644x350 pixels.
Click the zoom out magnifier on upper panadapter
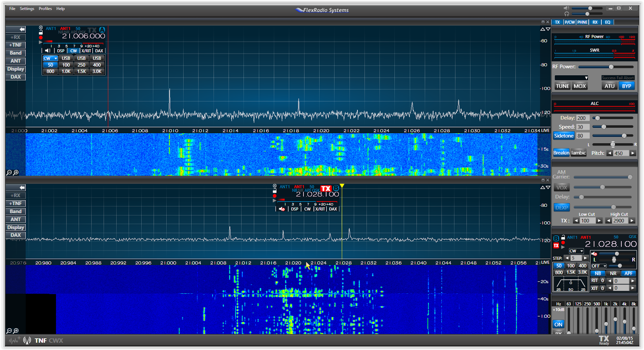click(9, 173)
